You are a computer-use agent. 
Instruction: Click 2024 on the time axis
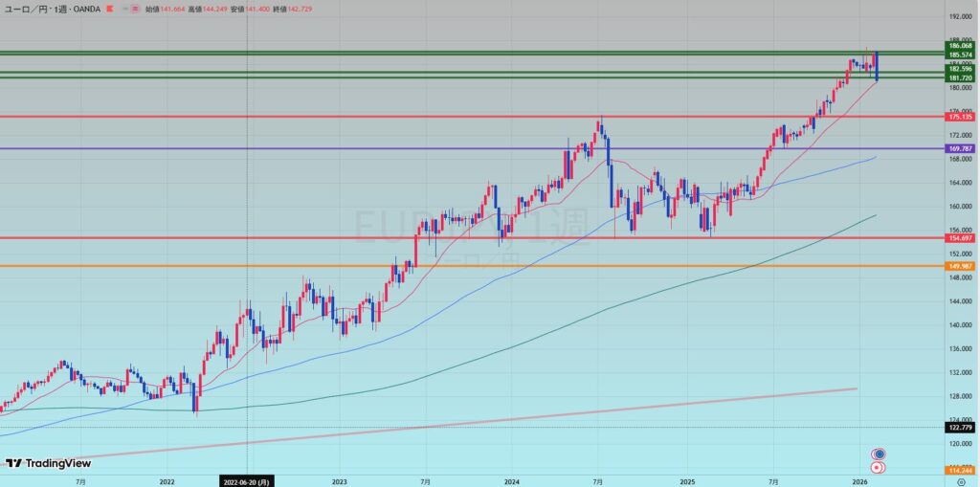[x=511, y=483]
